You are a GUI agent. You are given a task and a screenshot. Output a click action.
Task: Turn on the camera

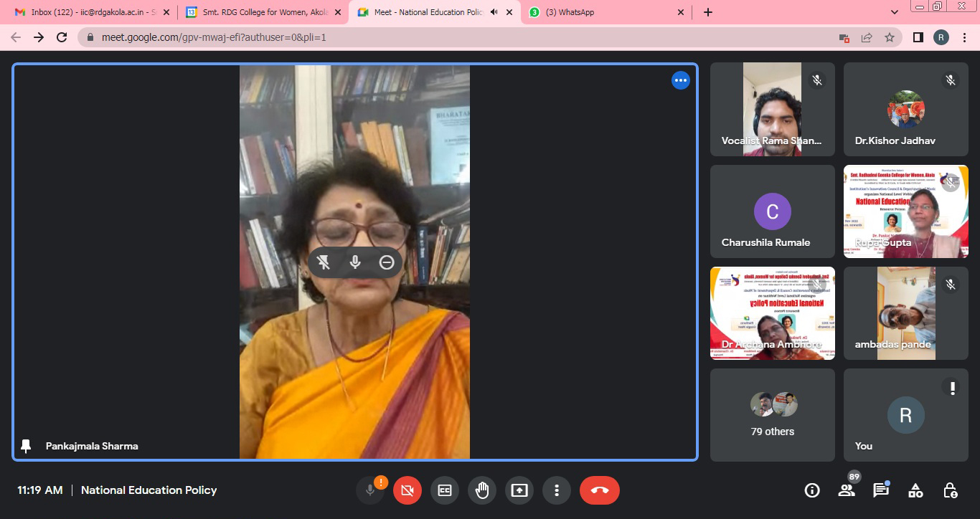tap(407, 490)
